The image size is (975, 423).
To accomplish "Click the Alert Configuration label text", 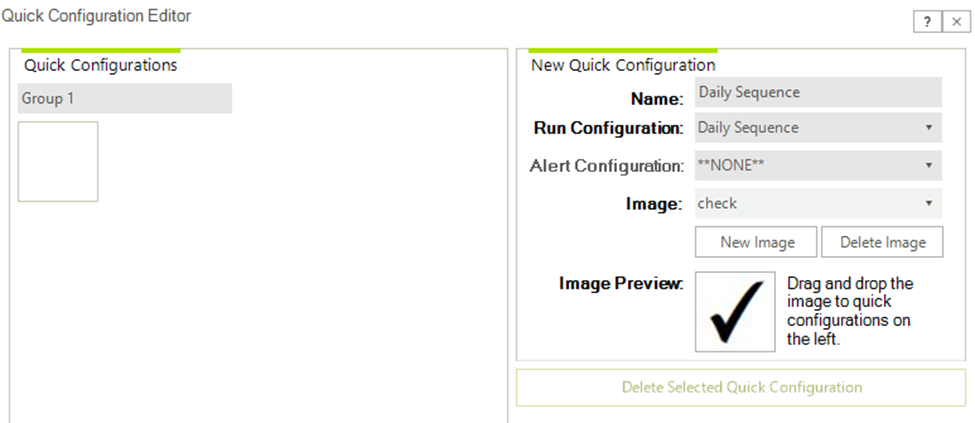I will pos(606,166).
